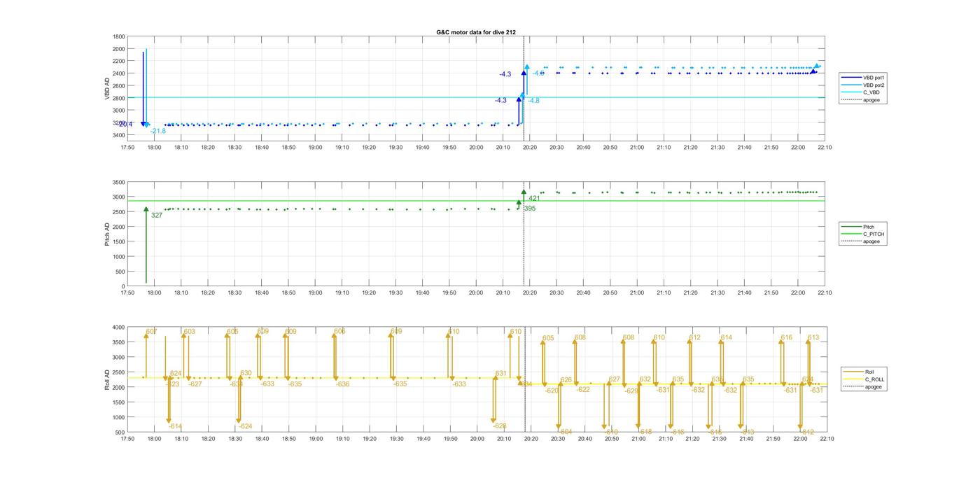Click the 'VBD AD' y-axis label
The image size is (980, 485).
108,88
